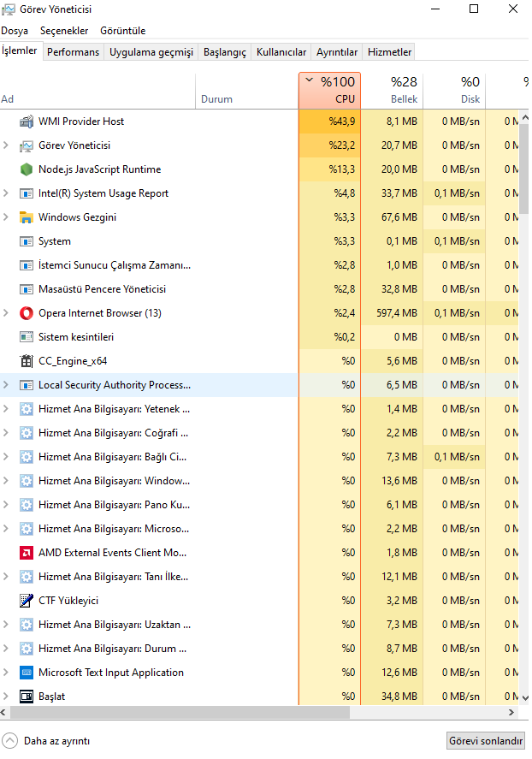Switch to the Uygulama geçmişi tab
532x759 pixels.
coord(151,52)
